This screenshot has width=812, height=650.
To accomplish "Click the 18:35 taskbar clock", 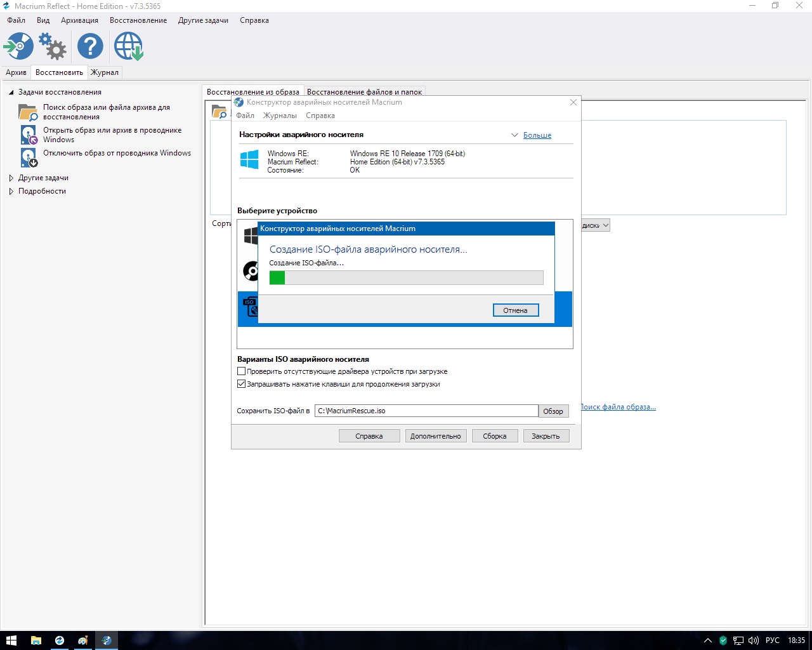I will (796, 640).
